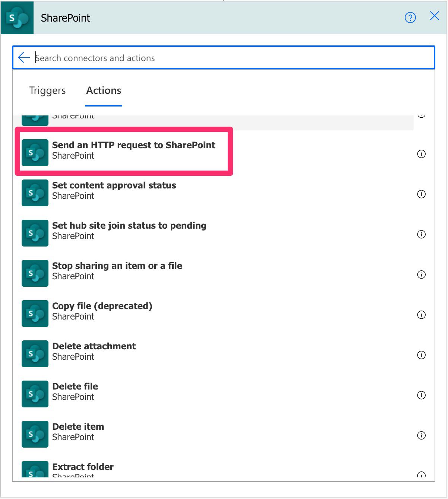Choose the Extract folder action
The width and height of the screenshot is (448, 499).
[83, 469]
